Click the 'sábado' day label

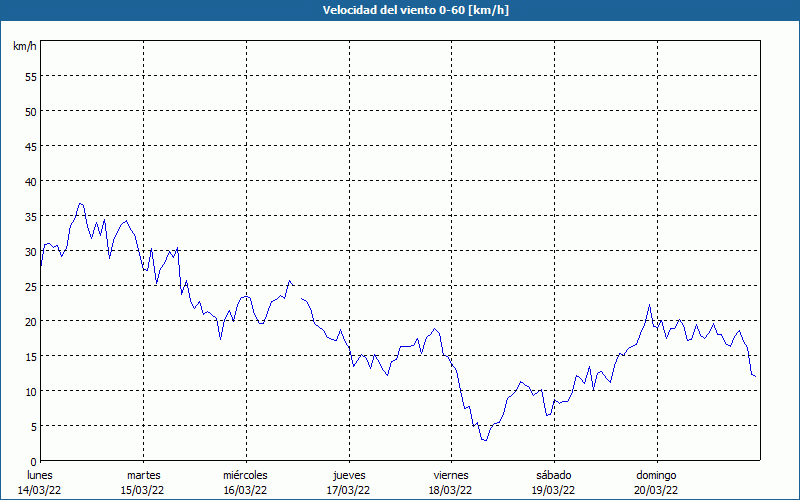point(554,475)
